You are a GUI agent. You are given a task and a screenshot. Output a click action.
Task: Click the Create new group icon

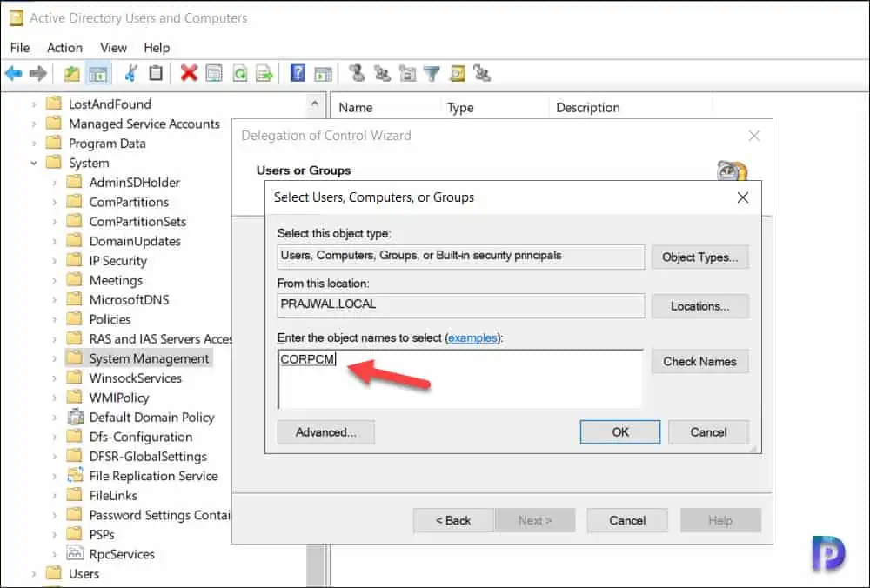pyautogui.click(x=382, y=73)
